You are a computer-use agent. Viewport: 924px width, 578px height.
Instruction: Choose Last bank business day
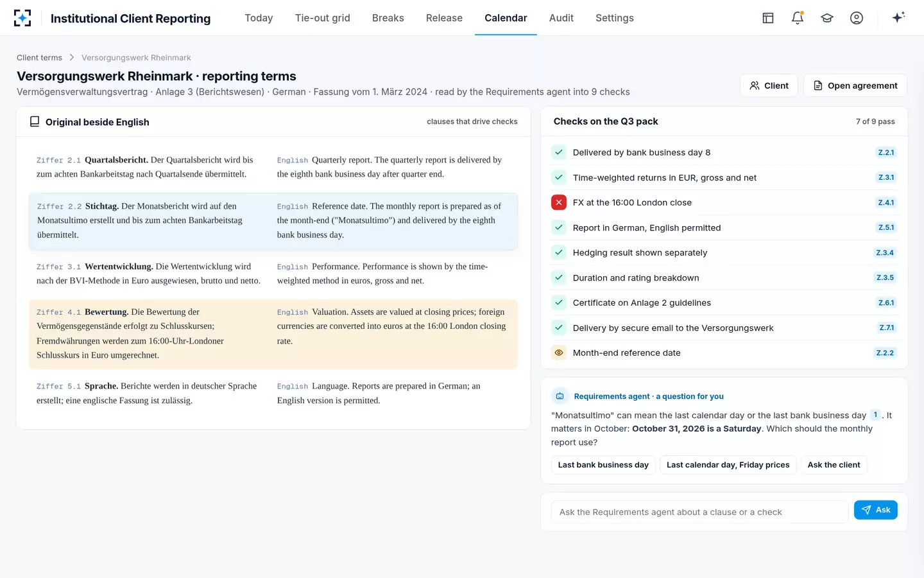[603, 465]
